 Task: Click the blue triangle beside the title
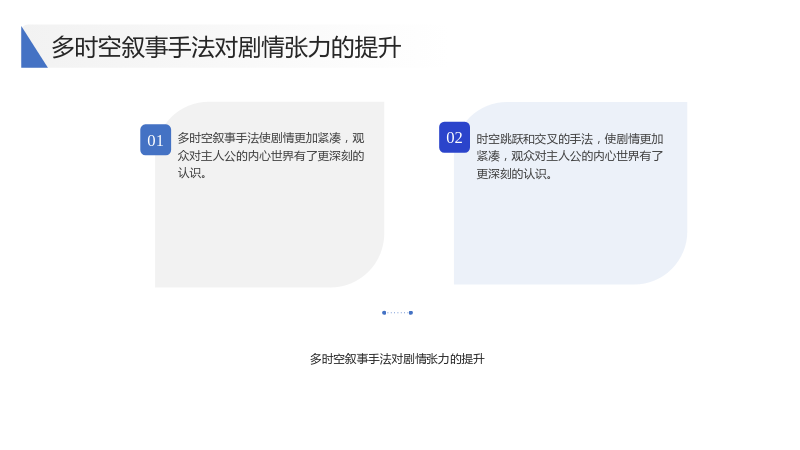coord(32,47)
